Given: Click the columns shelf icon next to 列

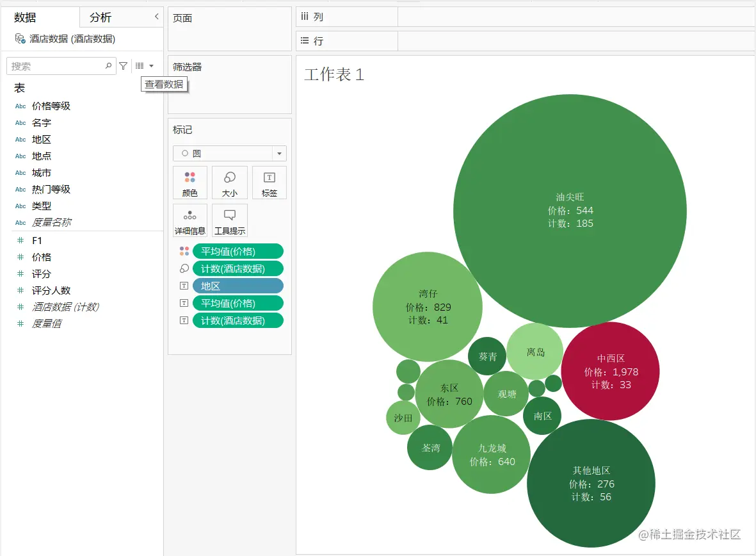Looking at the screenshot, I should click(305, 17).
